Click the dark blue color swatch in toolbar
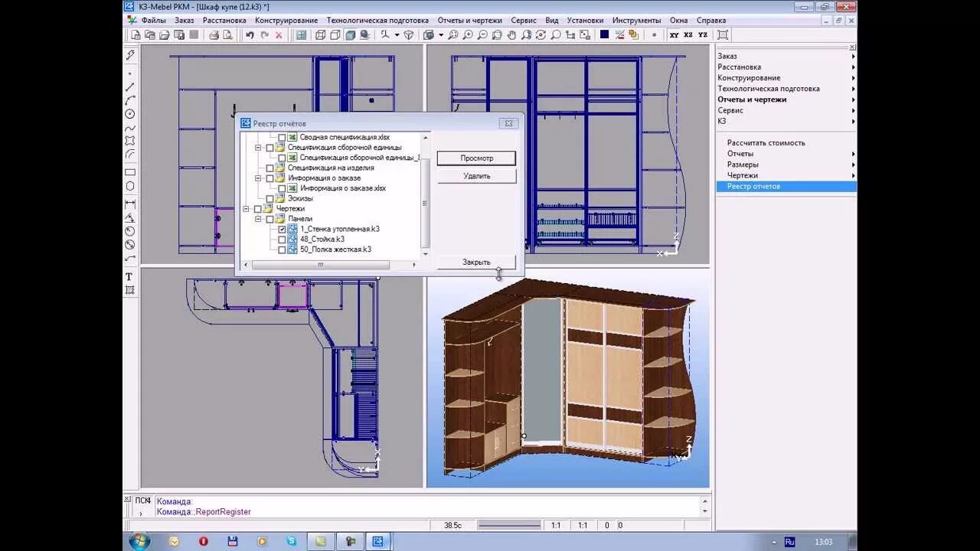980x551 pixels. (605, 35)
